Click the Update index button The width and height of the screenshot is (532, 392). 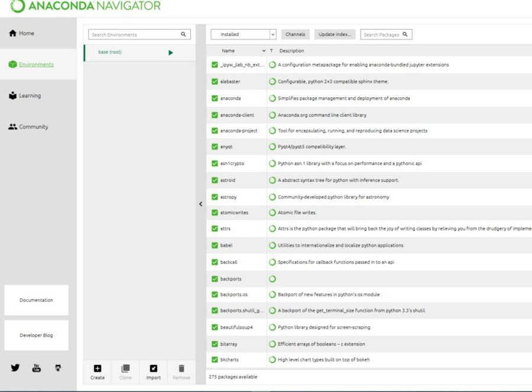335,34
